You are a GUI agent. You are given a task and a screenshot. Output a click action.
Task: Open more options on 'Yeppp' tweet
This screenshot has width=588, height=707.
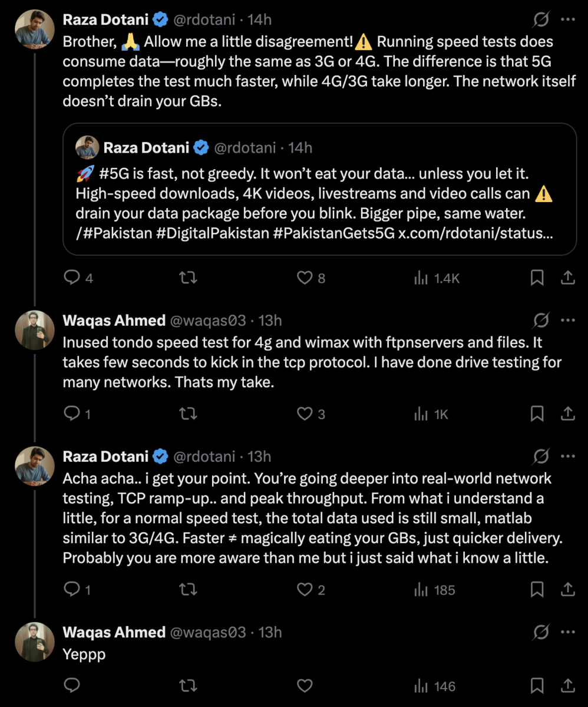pyautogui.click(x=568, y=632)
